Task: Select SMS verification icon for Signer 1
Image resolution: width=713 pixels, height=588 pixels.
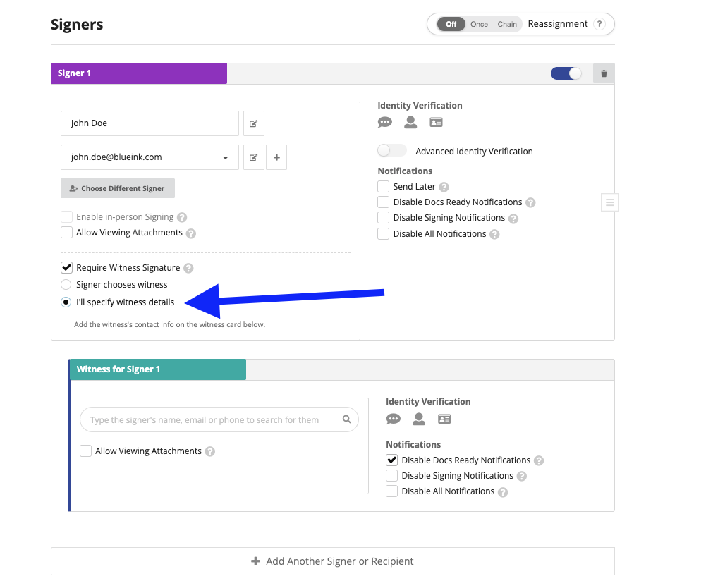Action: click(x=384, y=123)
